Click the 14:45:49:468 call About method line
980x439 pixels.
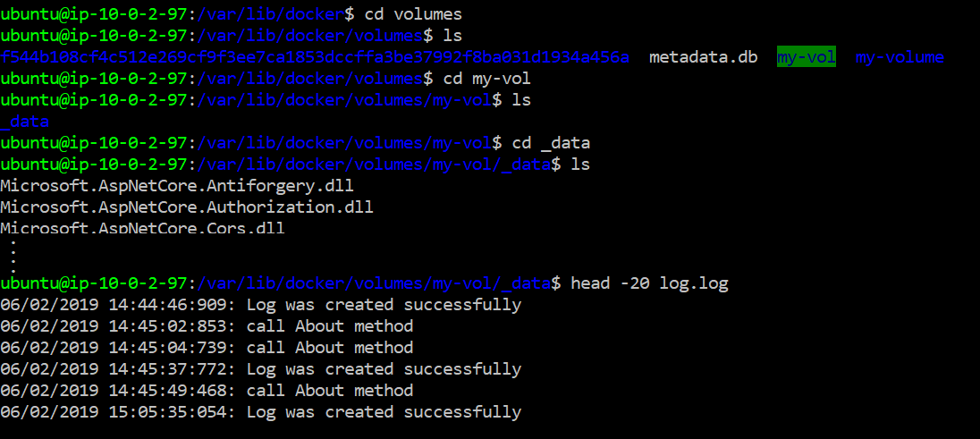207,391
